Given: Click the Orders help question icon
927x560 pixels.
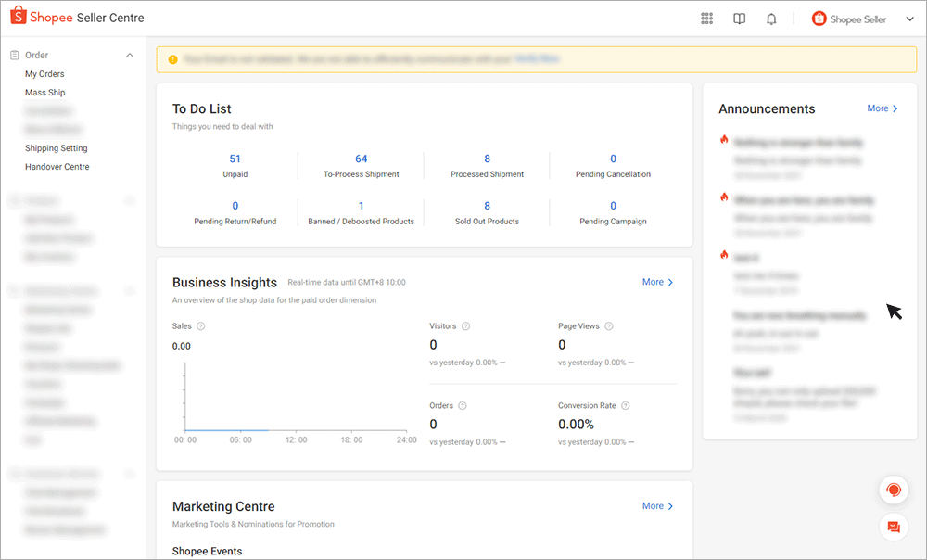Looking at the screenshot, I should [x=463, y=406].
